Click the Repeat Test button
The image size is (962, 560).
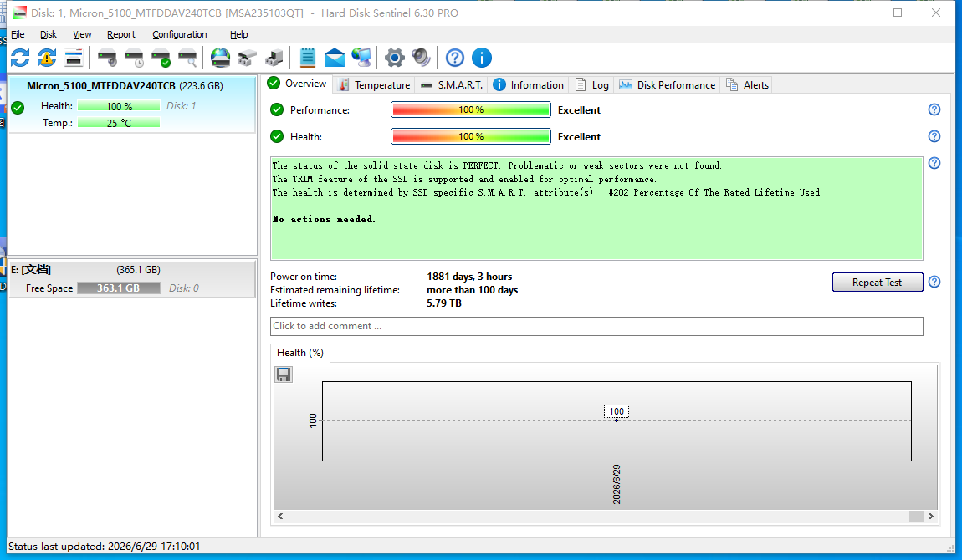pos(878,282)
